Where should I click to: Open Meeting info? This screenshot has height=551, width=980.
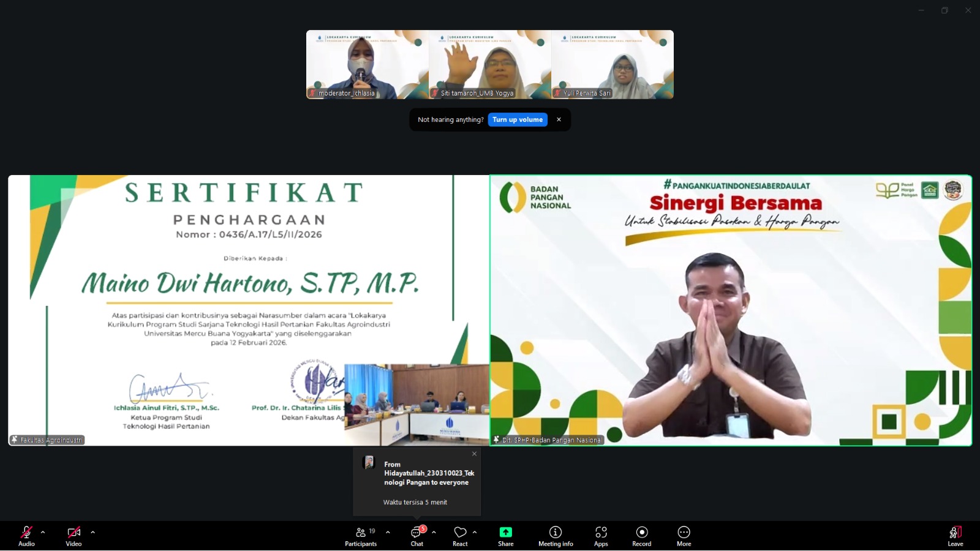(x=556, y=536)
